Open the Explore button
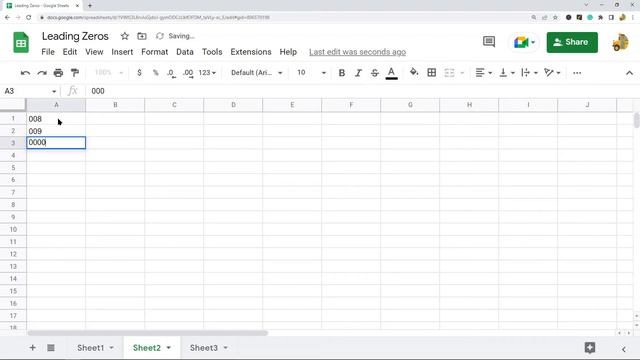 click(590, 348)
